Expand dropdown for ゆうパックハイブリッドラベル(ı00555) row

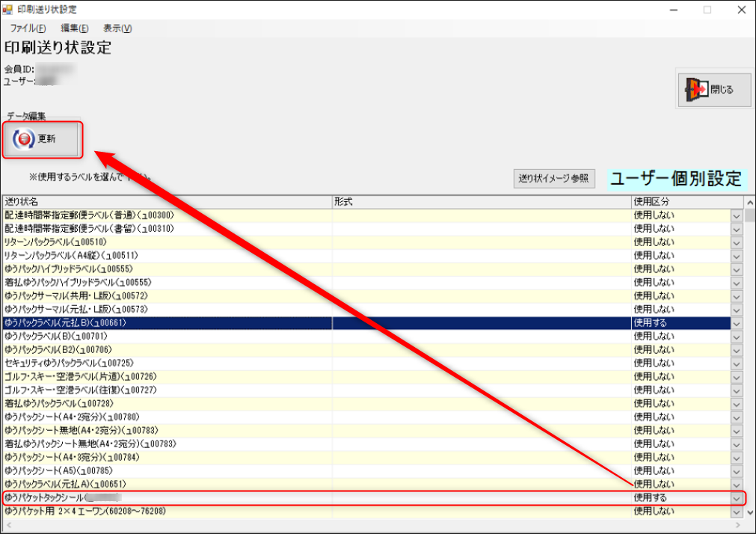737,270
